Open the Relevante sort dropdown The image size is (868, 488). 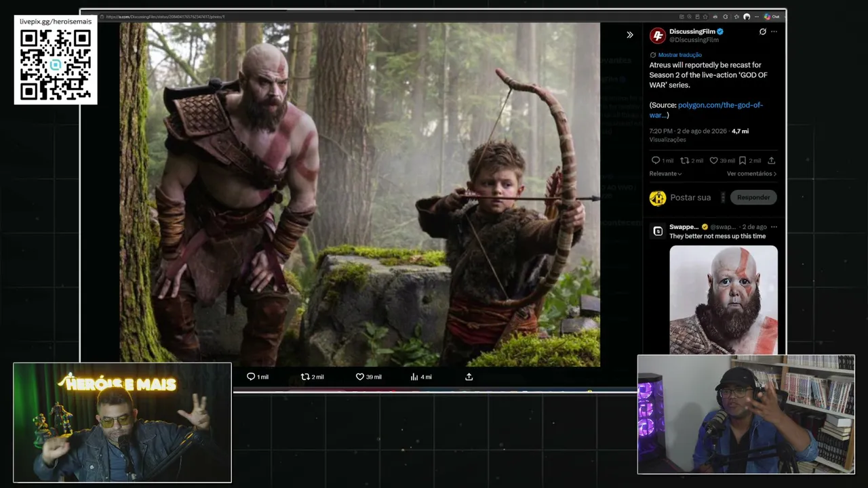tap(665, 174)
